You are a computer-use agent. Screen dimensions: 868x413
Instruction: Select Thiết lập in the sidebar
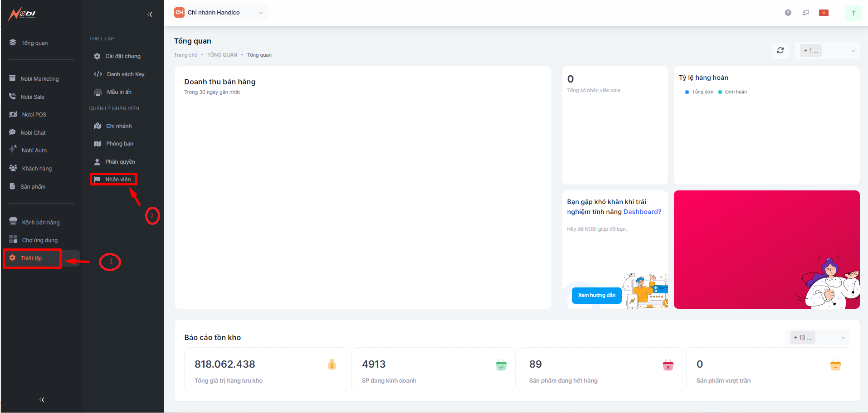[x=31, y=258]
